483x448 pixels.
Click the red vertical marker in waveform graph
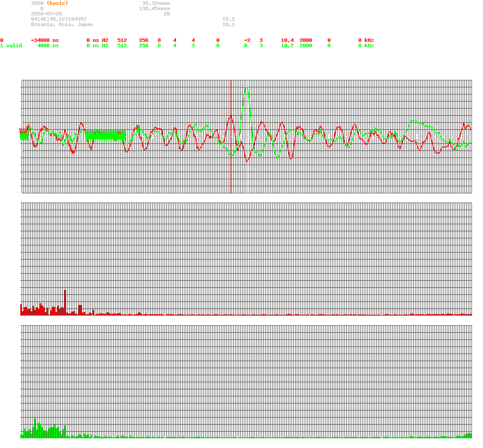pyautogui.click(x=231, y=136)
